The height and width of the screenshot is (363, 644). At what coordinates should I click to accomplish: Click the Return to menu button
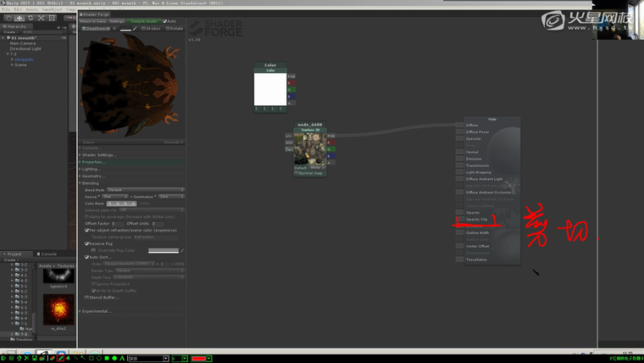[94, 21]
